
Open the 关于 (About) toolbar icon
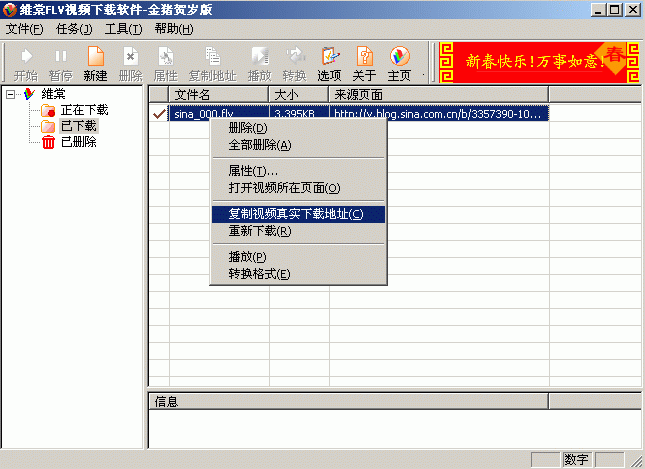pyautogui.click(x=364, y=63)
